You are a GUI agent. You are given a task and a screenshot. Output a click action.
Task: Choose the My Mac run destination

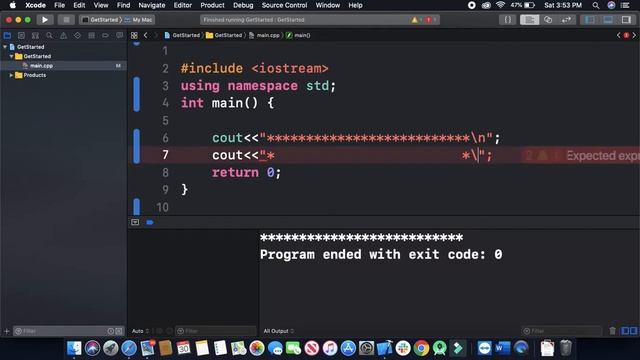pos(138,20)
